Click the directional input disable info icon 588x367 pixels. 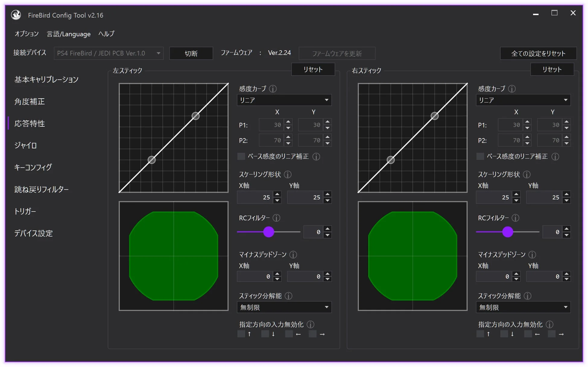tap(311, 324)
